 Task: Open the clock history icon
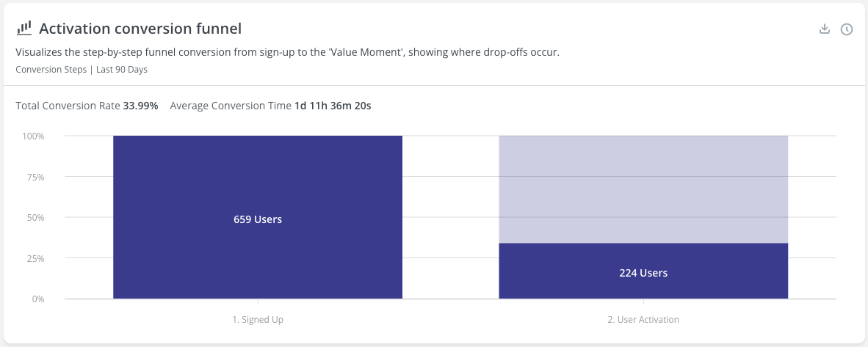click(x=847, y=29)
